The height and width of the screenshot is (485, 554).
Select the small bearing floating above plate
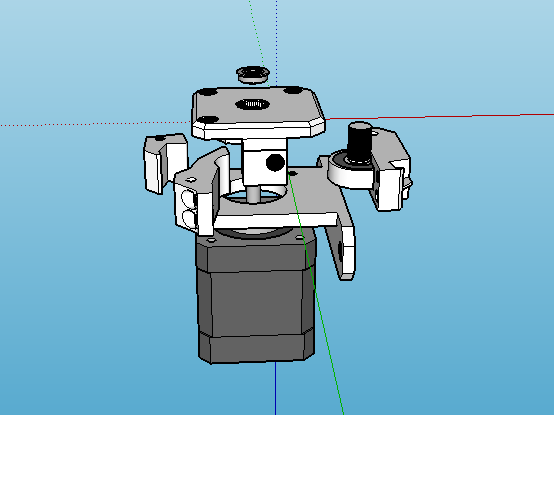pos(253,75)
